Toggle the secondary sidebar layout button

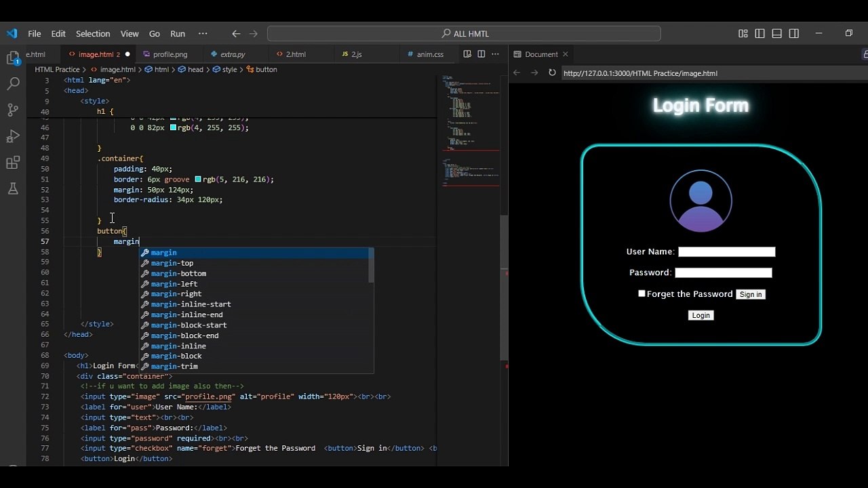(794, 34)
